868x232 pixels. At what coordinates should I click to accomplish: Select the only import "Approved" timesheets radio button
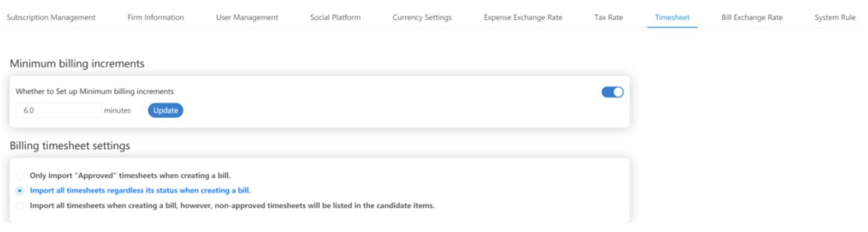coord(20,176)
